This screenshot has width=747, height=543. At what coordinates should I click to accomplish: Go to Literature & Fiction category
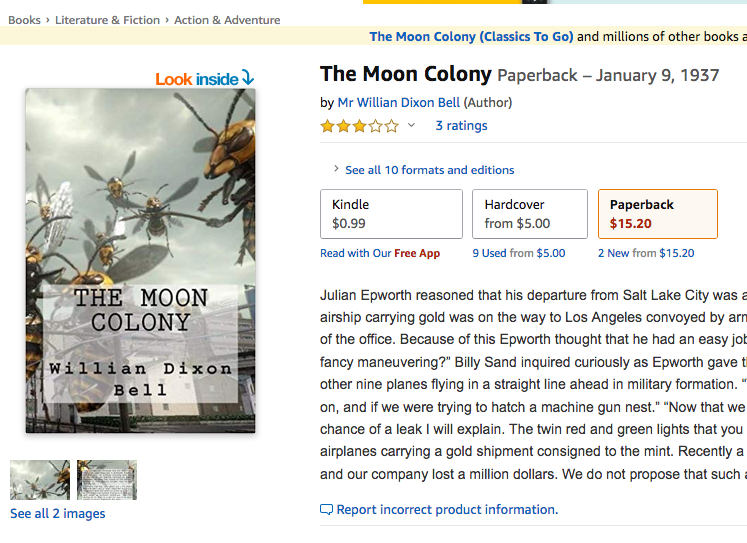click(x=109, y=20)
